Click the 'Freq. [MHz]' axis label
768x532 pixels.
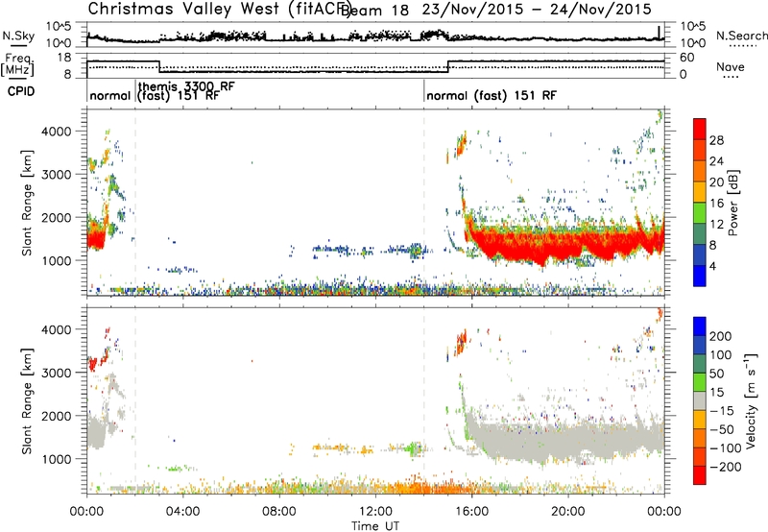pos(17,64)
